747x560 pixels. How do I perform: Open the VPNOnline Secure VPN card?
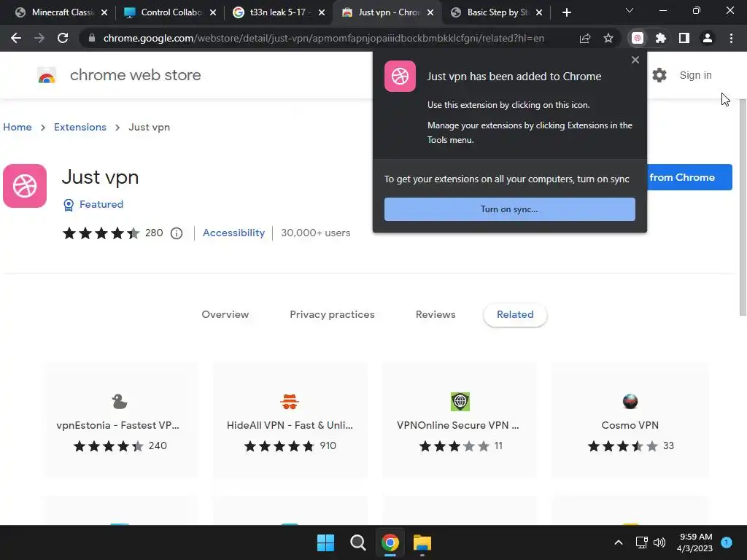tap(460, 420)
